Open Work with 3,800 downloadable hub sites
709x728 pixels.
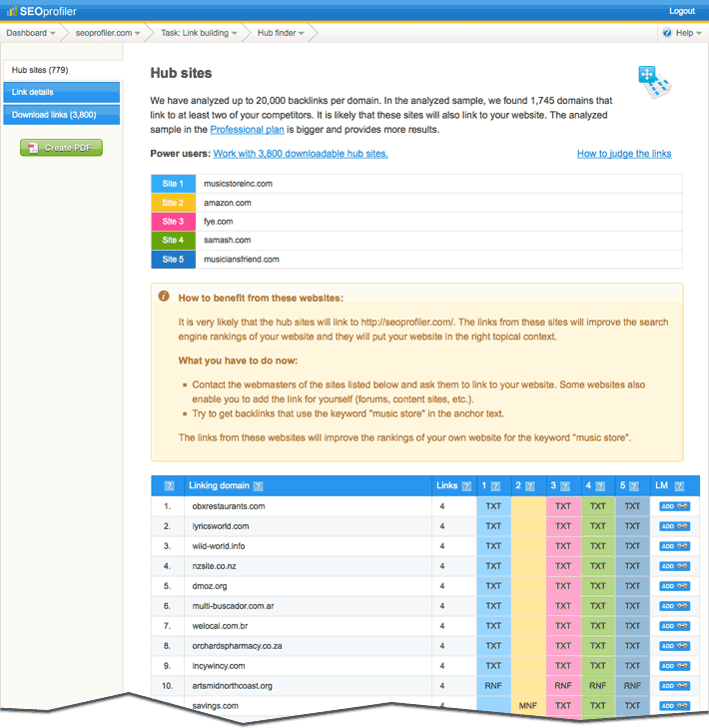pos(301,154)
